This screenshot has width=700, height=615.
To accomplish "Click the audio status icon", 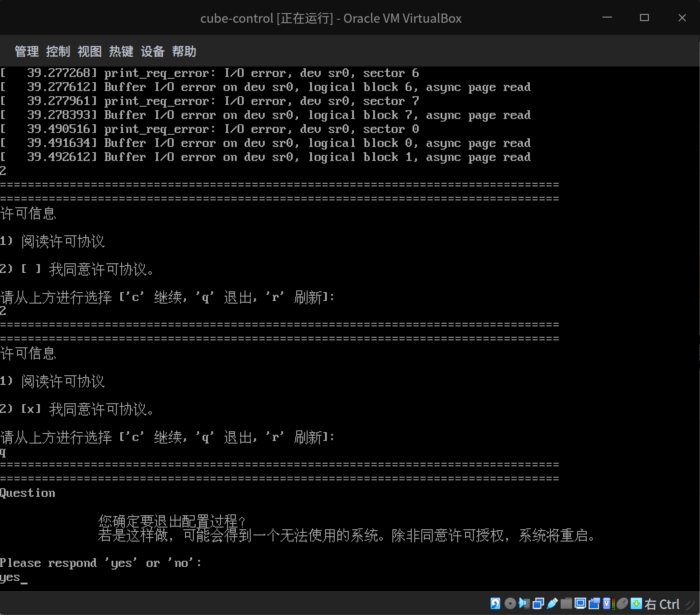I will (524, 604).
